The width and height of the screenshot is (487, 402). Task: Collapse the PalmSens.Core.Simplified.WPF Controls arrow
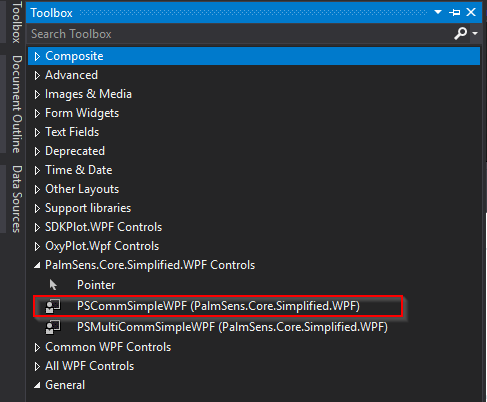click(37, 266)
